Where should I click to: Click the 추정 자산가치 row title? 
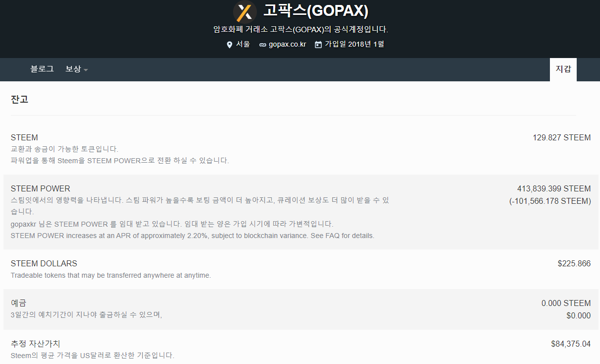click(36, 344)
